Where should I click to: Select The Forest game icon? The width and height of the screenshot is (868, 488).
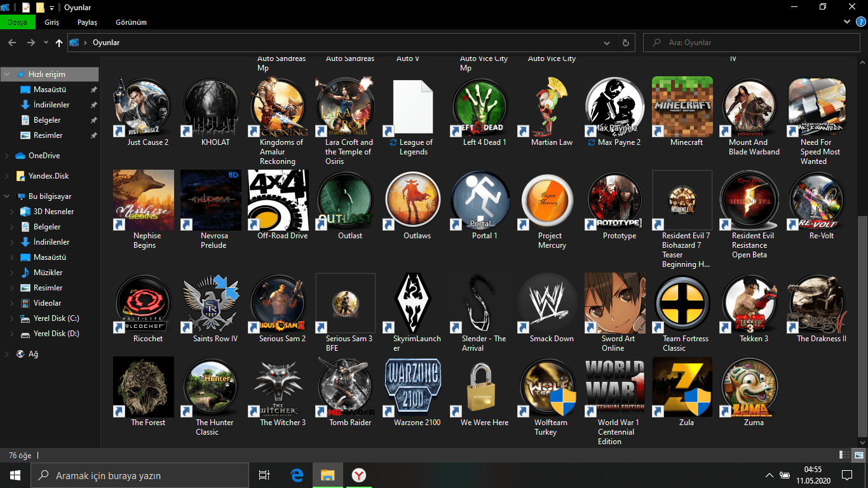pos(144,387)
